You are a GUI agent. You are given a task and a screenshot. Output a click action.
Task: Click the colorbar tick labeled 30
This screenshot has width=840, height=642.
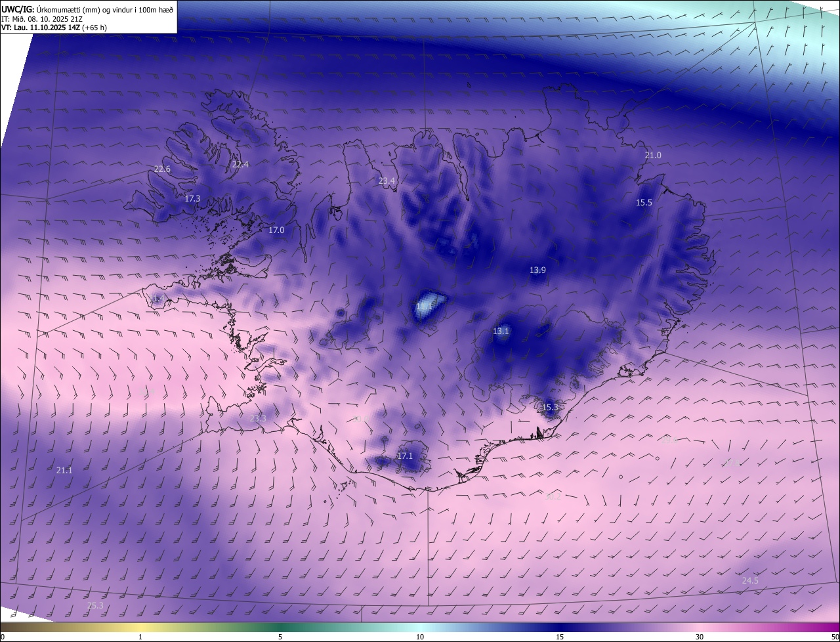pos(700,637)
